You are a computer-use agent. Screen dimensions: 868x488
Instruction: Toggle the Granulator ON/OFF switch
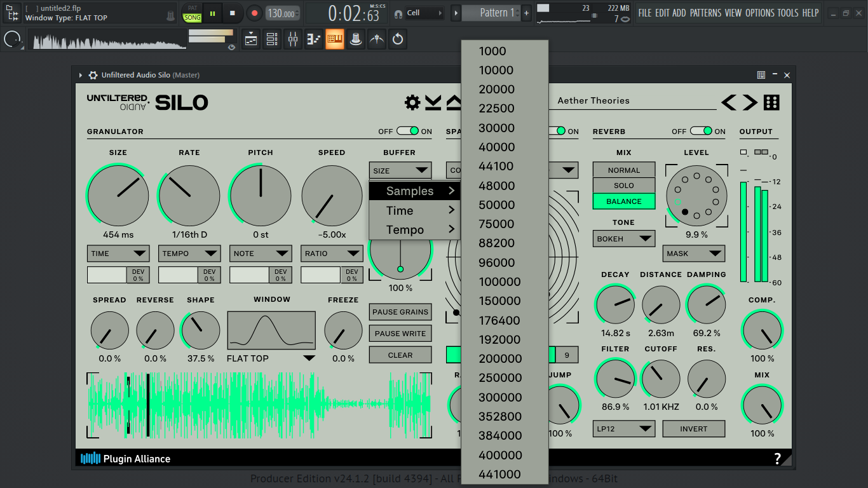407,131
